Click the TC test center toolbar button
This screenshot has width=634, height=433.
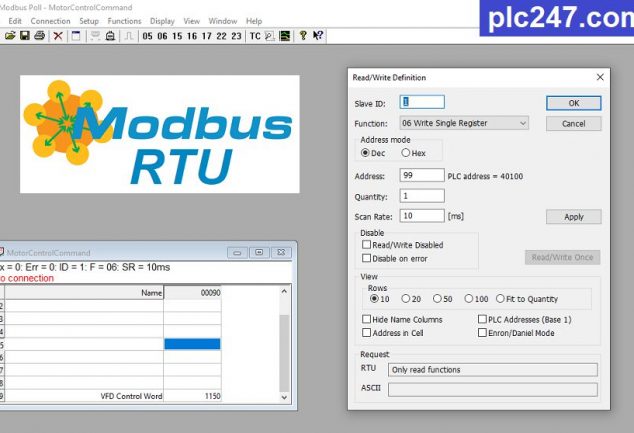coord(255,36)
